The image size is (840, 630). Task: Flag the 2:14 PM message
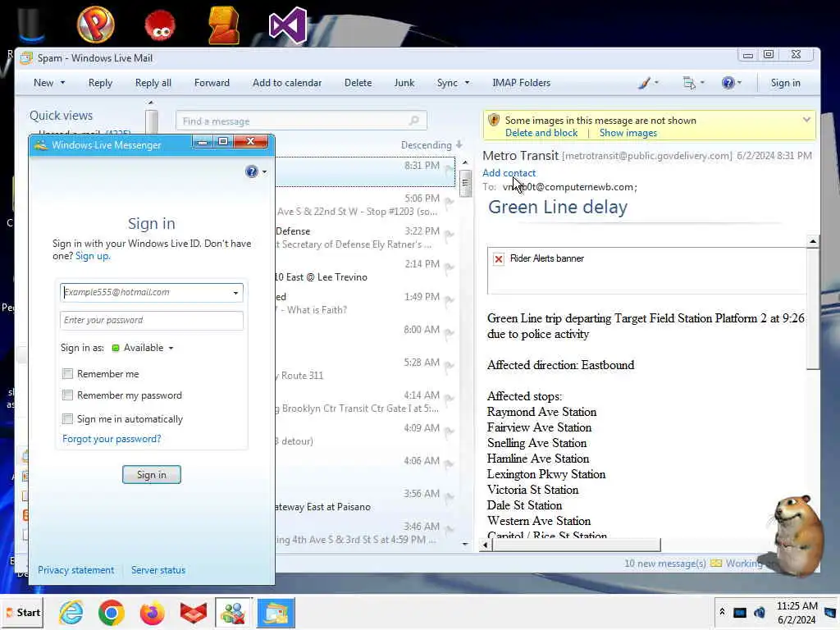click(449, 267)
